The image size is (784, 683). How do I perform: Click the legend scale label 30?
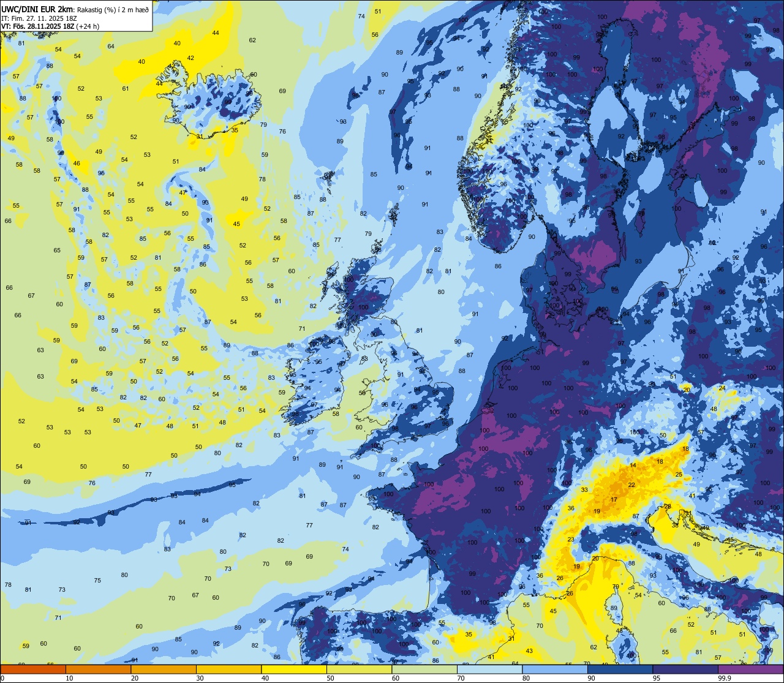200,678
